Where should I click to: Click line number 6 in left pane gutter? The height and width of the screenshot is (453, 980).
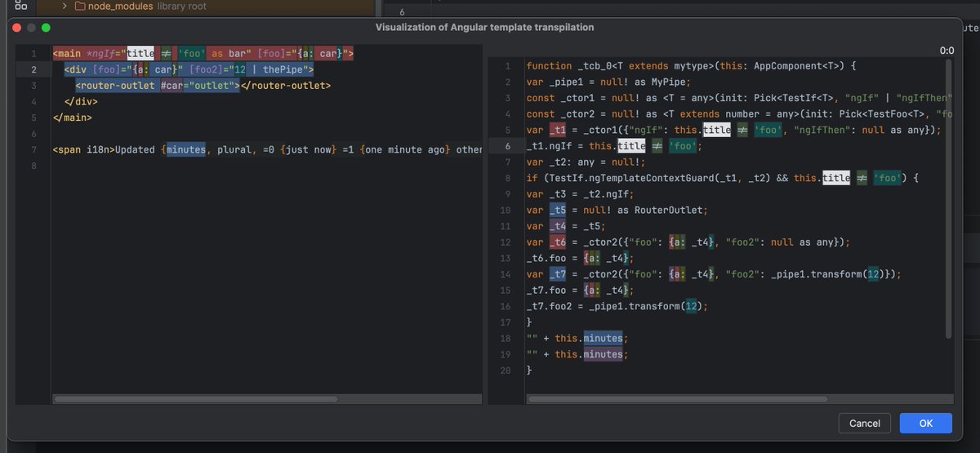[x=34, y=134]
